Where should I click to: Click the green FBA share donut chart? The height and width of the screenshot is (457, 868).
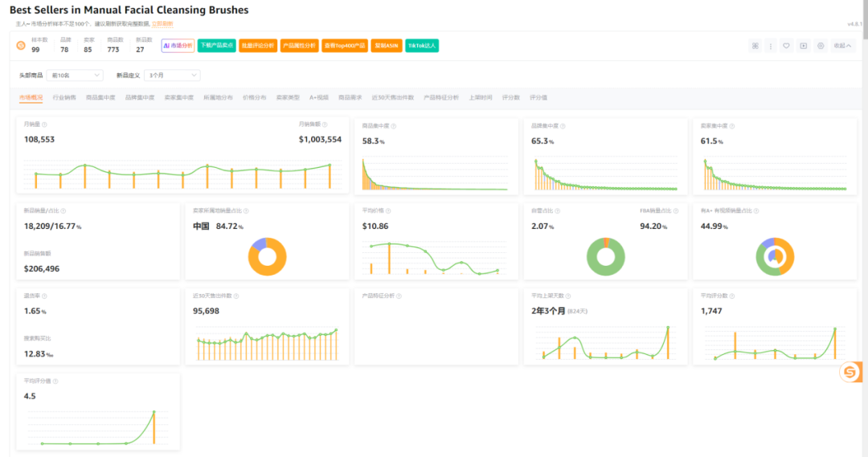(x=606, y=257)
